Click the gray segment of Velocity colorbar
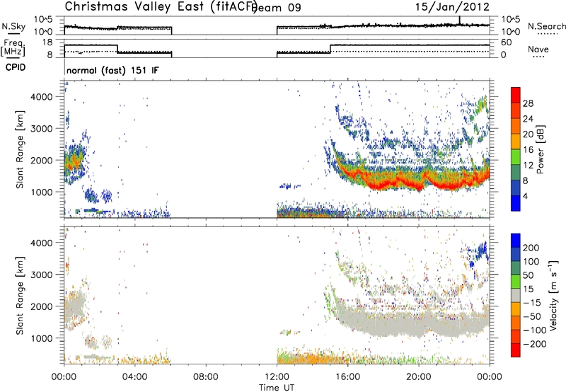 (516, 295)
